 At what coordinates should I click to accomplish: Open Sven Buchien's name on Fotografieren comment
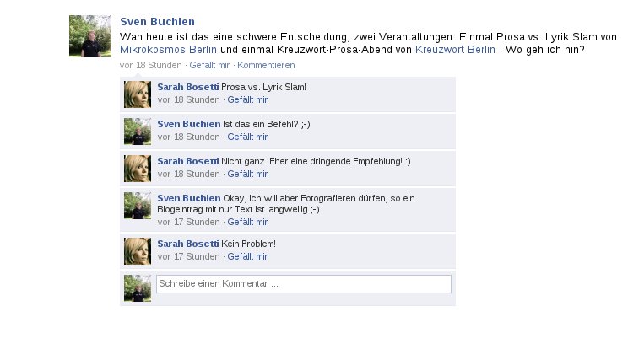189,198
